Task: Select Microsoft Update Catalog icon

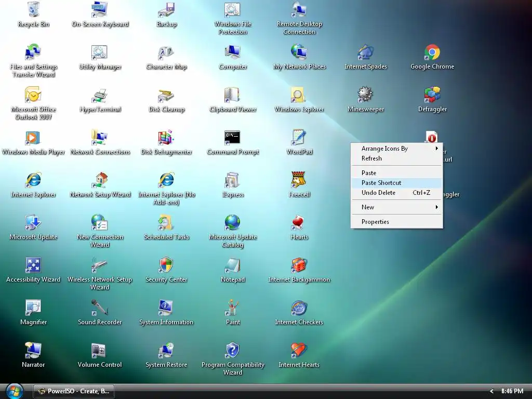Action: point(233,222)
